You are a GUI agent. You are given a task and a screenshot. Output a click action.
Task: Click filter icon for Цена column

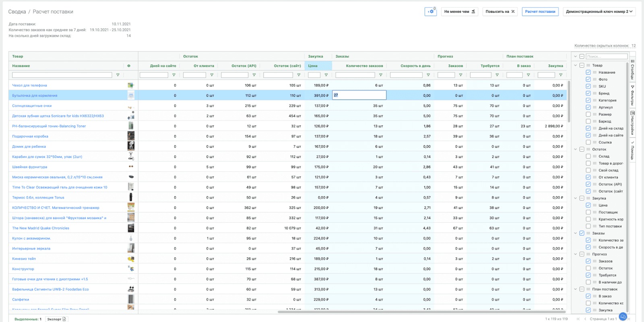click(x=326, y=75)
